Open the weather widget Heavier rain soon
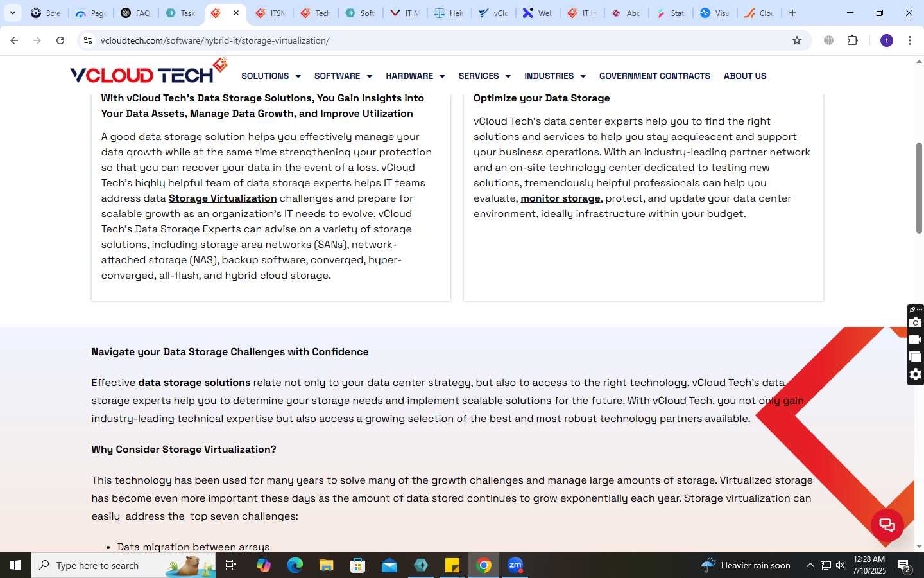Viewport: 924px width, 578px height. 746,565
